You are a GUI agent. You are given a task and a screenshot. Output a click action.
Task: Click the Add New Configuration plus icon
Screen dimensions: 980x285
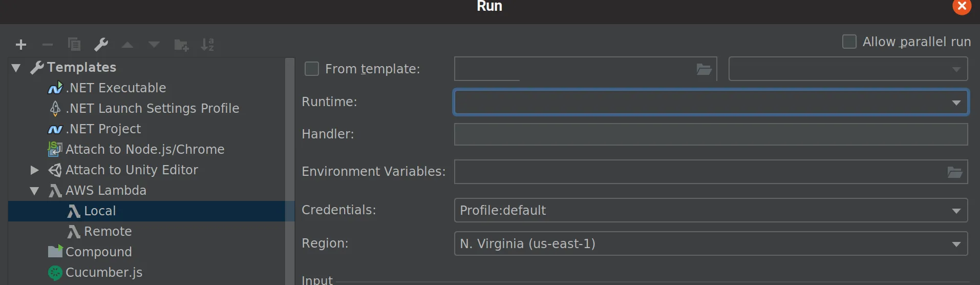(21, 45)
